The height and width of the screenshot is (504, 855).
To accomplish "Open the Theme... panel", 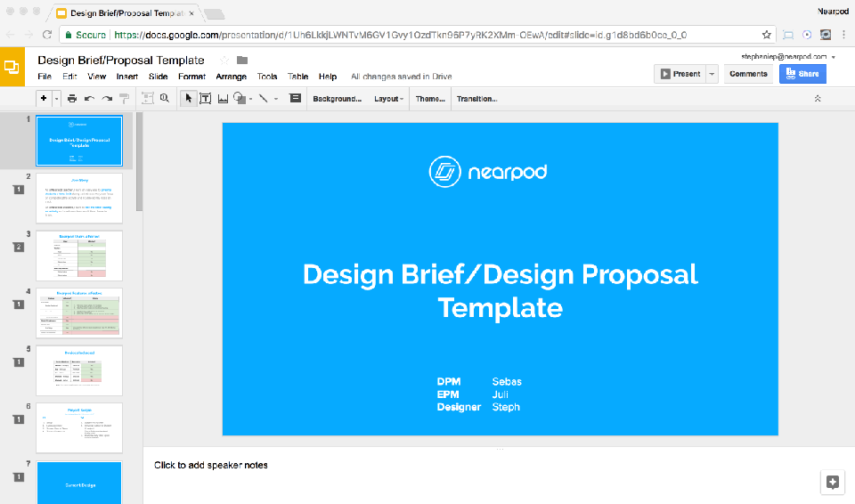I will tap(430, 99).
